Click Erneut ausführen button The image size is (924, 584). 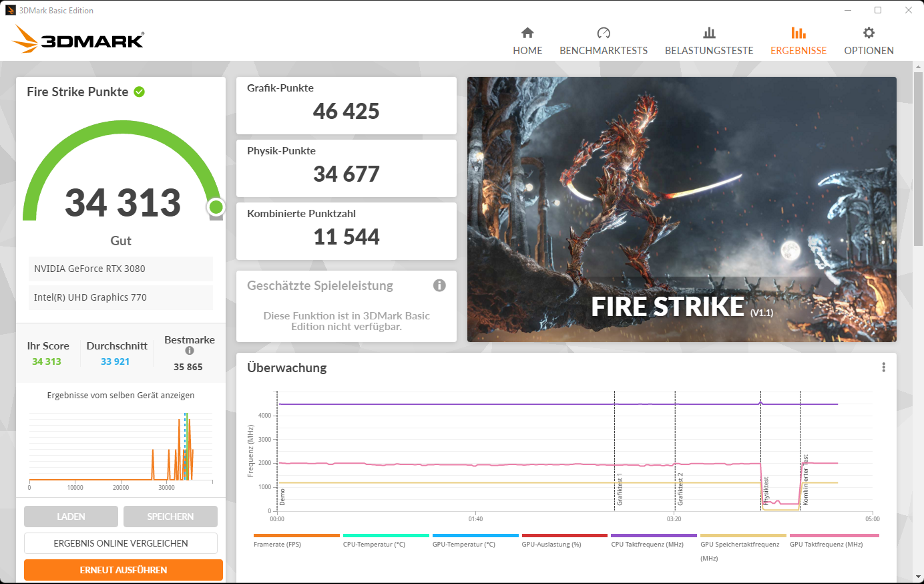(124, 570)
